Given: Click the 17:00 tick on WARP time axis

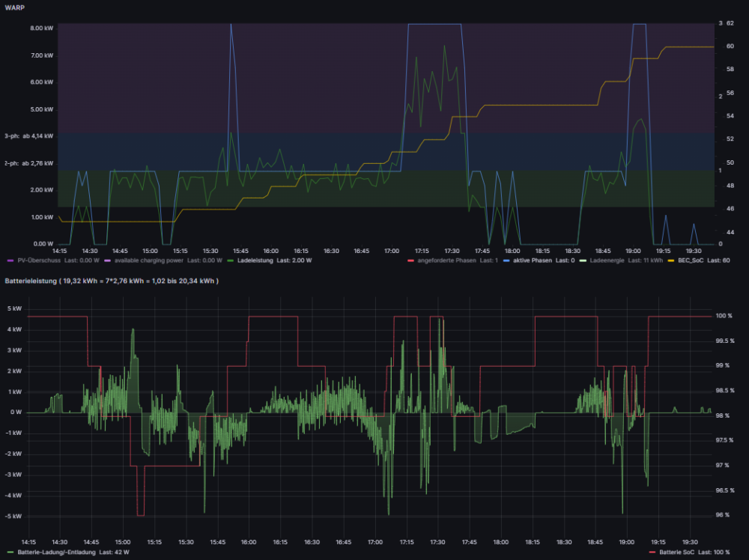Looking at the screenshot, I should tap(391, 252).
